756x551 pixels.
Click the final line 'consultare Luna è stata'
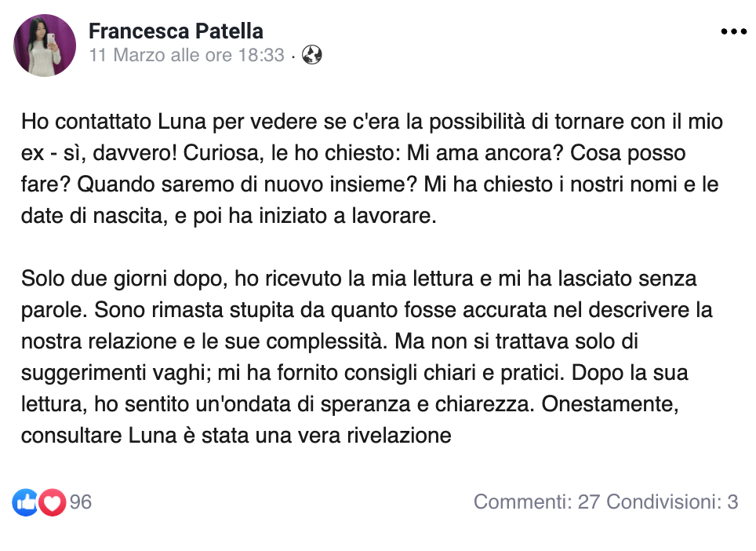[236, 435]
